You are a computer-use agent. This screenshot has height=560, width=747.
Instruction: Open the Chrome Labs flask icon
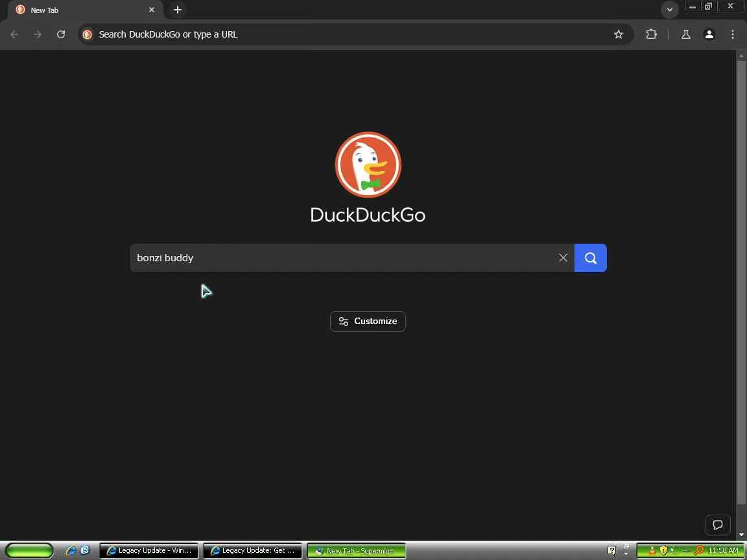pos(686,34)
